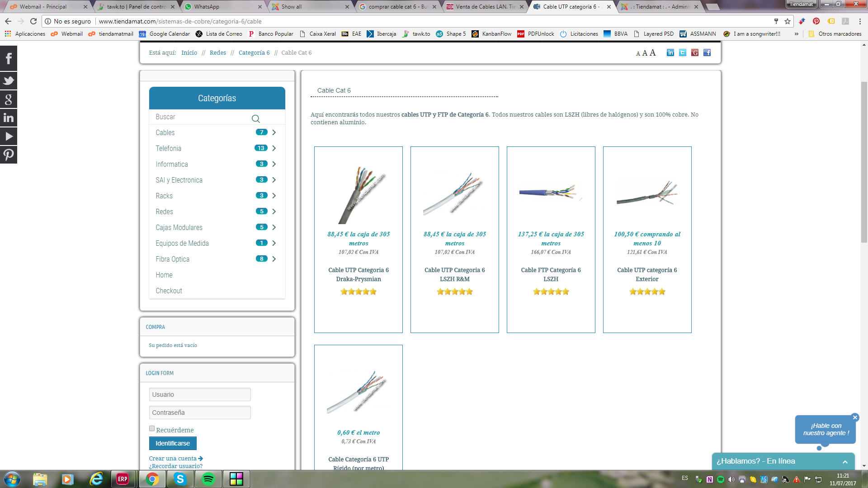The image size is (868, 488).
Task: Expand the ¿Hablamos? chat widget
Action: (x=845, y=462)
